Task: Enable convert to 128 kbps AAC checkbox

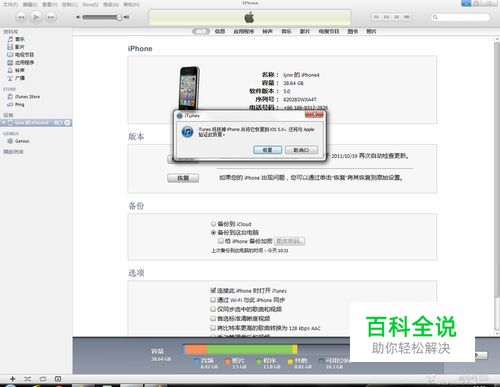Action: (x=213, y=328)
